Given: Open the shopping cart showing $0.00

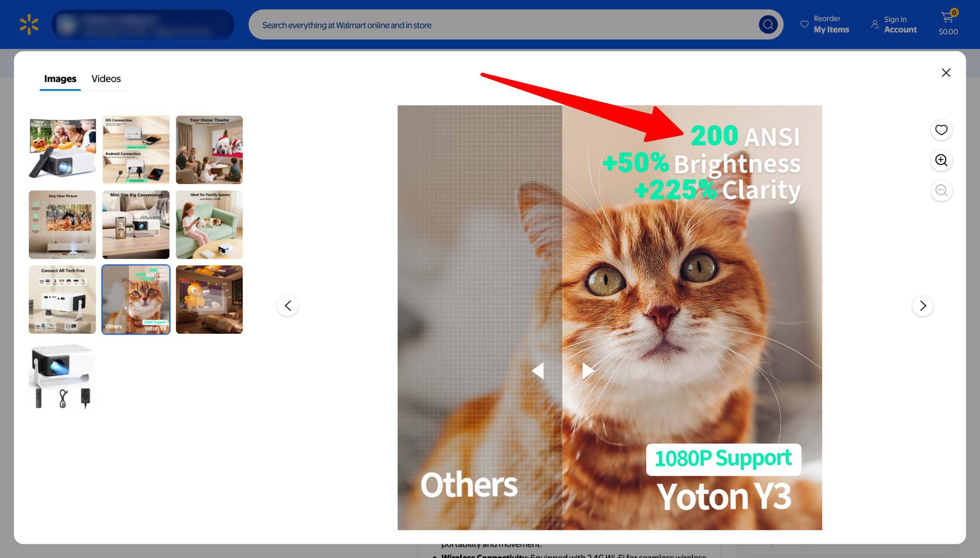Looking at the screenshot, I should pyautogui.click(x=948, y=24).
